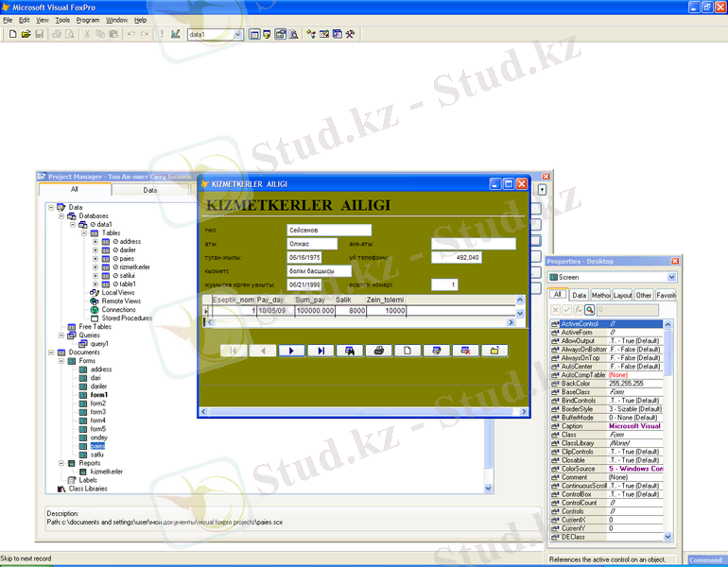
Task: Switch to Layout tab in Properties
Action: pyautogui.click(x=623, y=295)
